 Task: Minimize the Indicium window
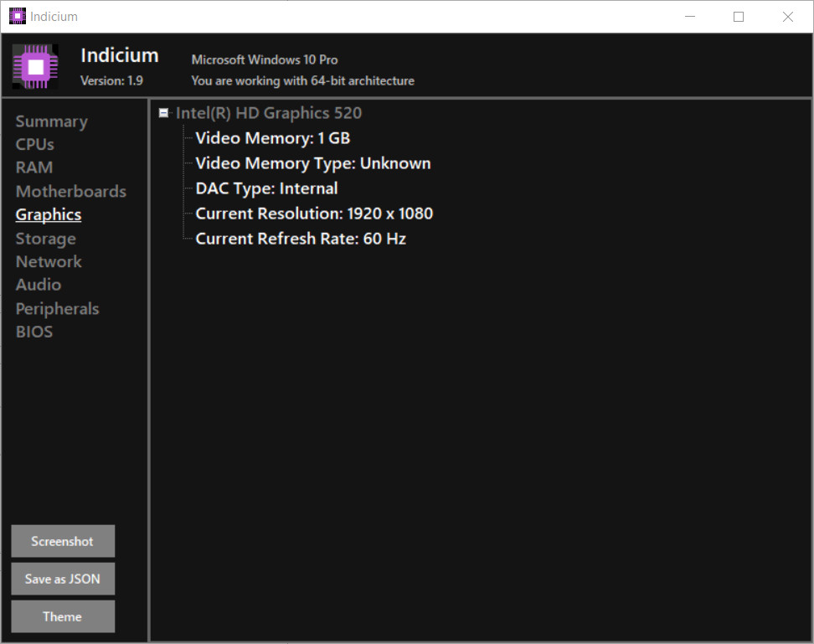click(x=690, y=17)
